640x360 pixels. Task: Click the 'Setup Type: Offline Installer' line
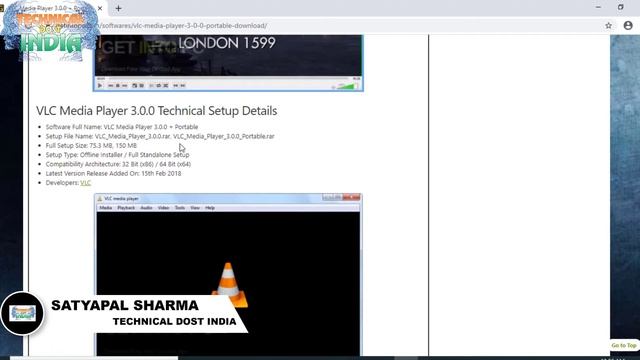point(117,155)
